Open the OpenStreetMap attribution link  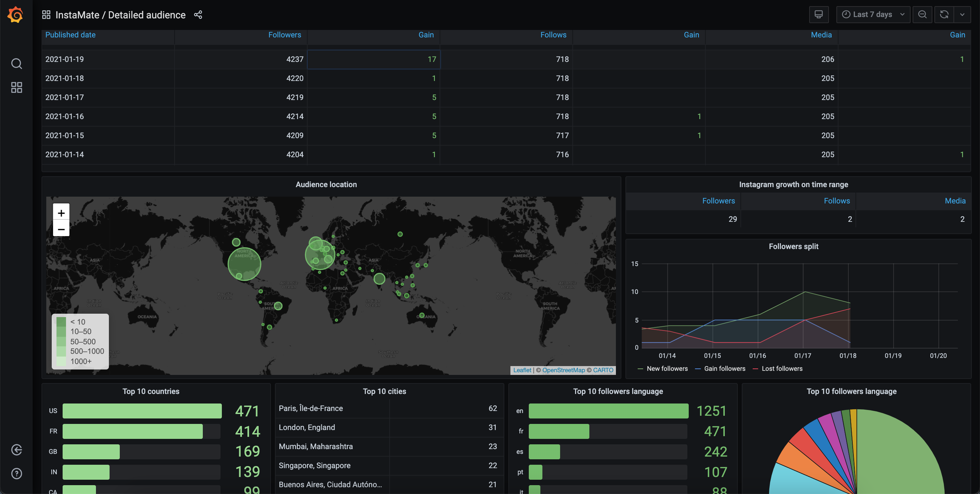[x=563, y=370]
